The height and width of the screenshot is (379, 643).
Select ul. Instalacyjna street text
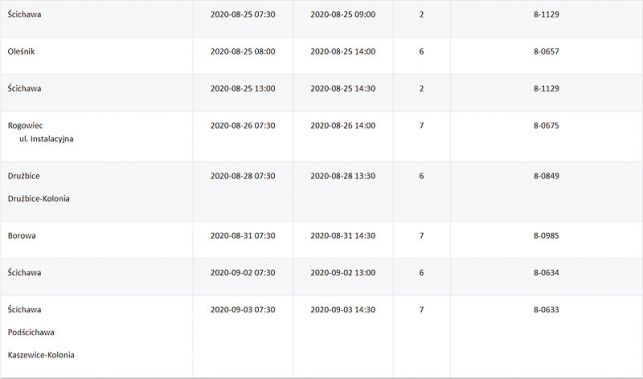tap(46, 139)
